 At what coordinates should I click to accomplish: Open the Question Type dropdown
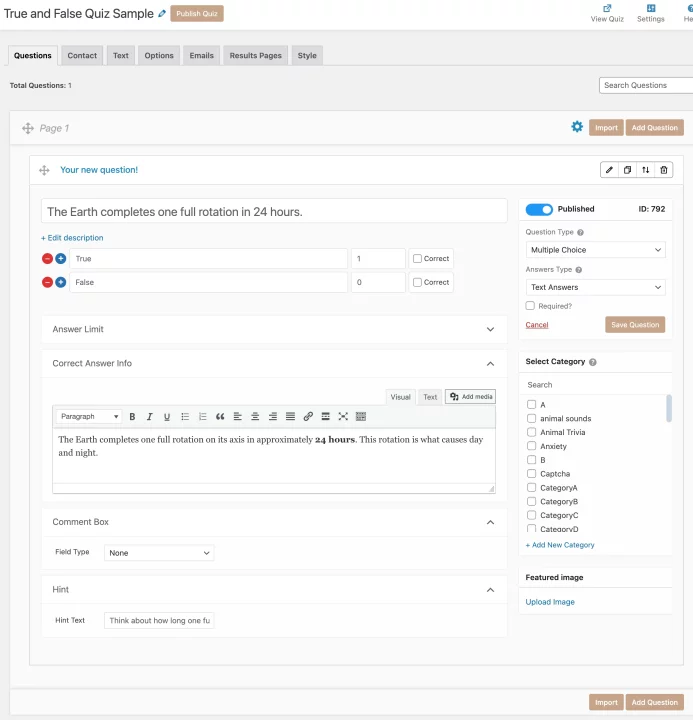coord(595,250)
